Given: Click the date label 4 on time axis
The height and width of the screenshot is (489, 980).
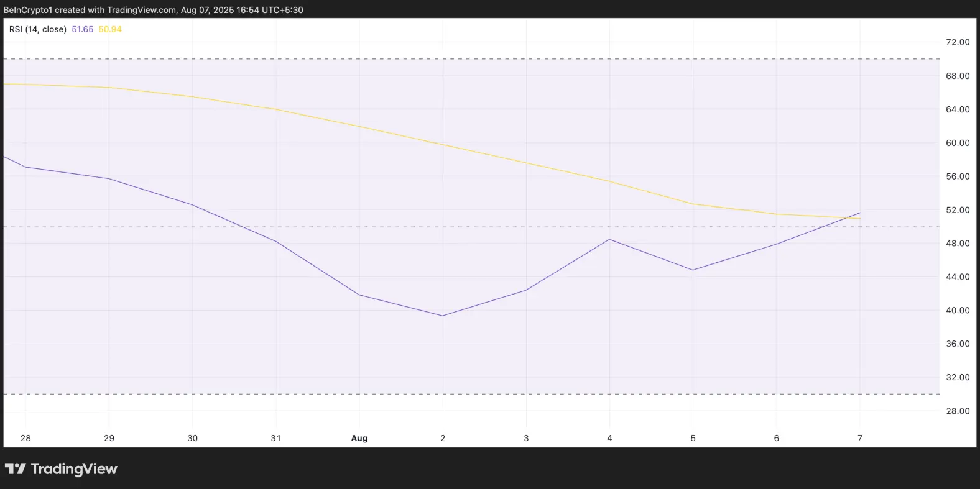Looking at the screenshot, I should coord(609,438).
